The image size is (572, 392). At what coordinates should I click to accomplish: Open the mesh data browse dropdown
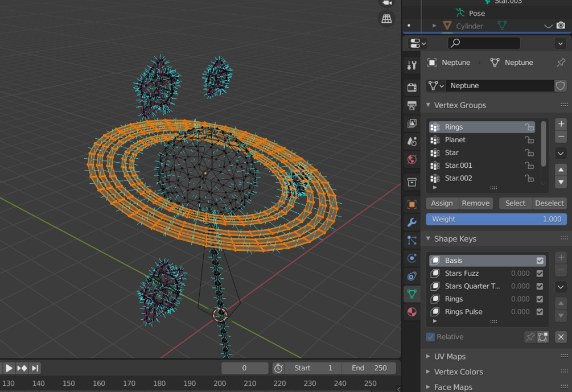pyautogui.click(x=436, y=86)
